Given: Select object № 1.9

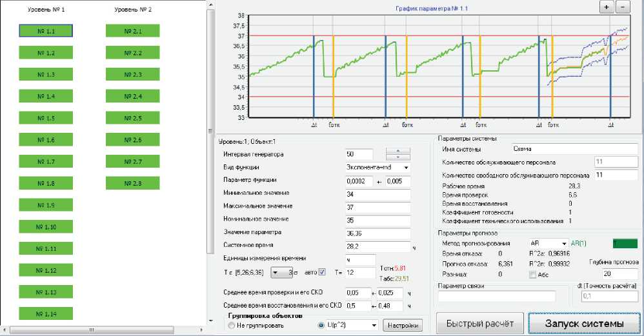Looking at the screenshot, I should click(x=46, y=204).
